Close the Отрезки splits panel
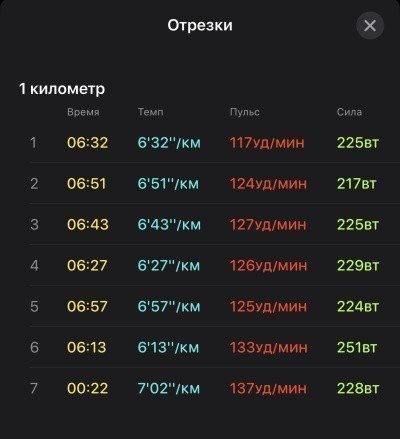Image resolution: width=400 pixels, height=439 pixels. pos(370,26)
